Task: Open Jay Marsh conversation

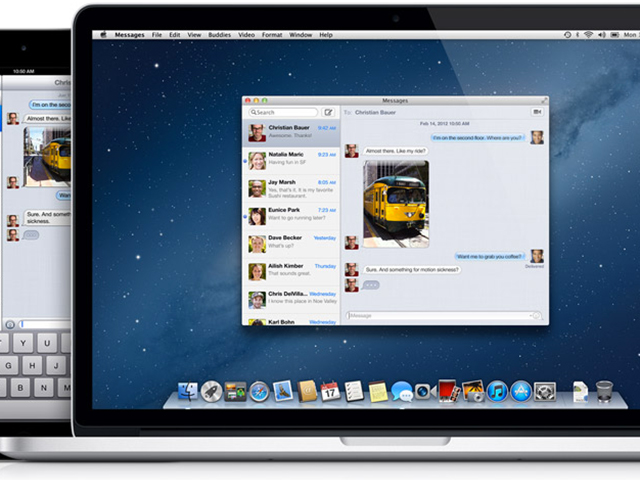Action: [291, 189]
